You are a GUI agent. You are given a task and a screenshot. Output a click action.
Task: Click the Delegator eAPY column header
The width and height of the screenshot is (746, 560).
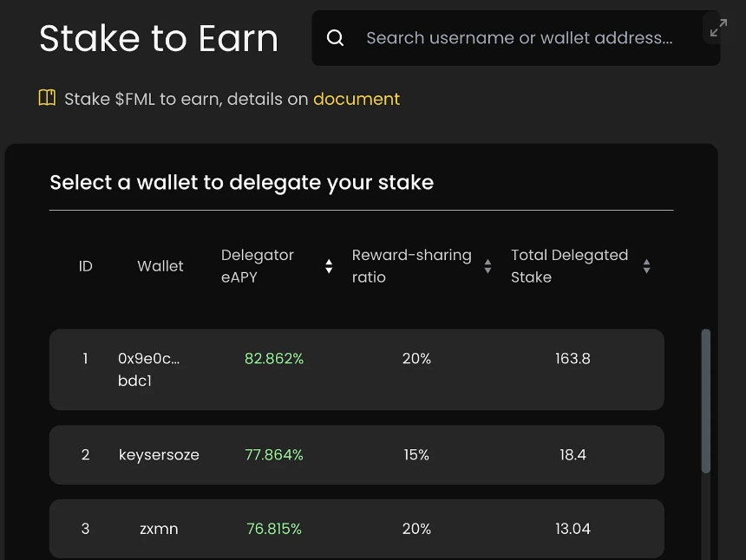coord(258,266)
